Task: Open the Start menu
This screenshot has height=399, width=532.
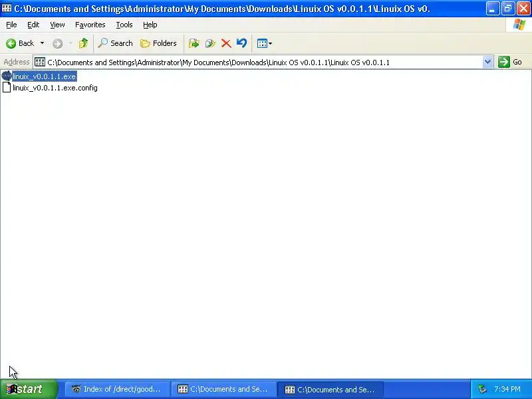Action: [x=29, y=389]
